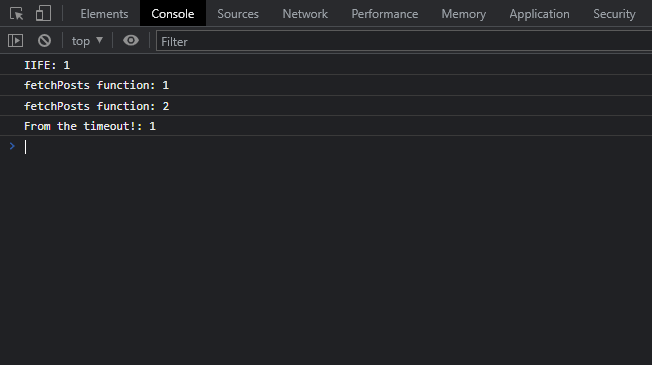Select the 'From the timeout!: 1' log message
Screen dimensions: 652x365
(x=90, y=126)
